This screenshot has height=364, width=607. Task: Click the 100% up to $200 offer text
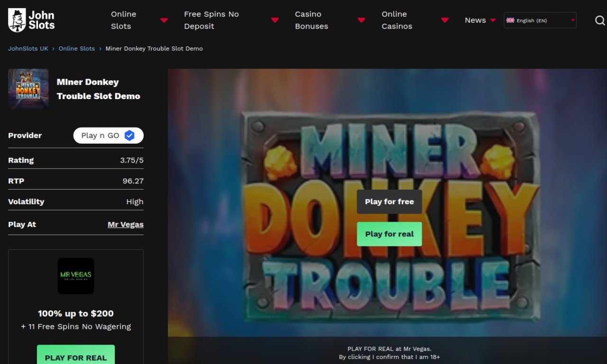coord(76,313)
